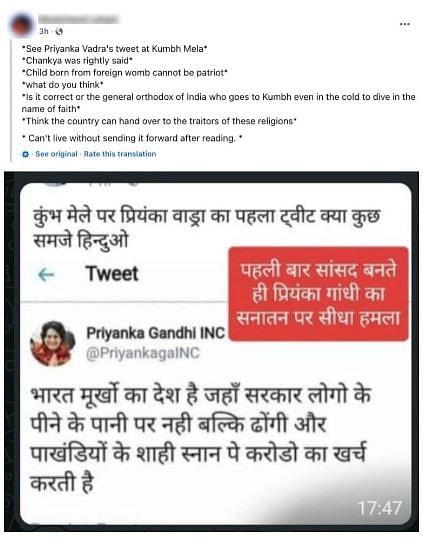This screenshot has height=538, width=423.
Task: Click the Hindi headline above Tweet header
Action: pyautogui.click(x=207, y=228)
